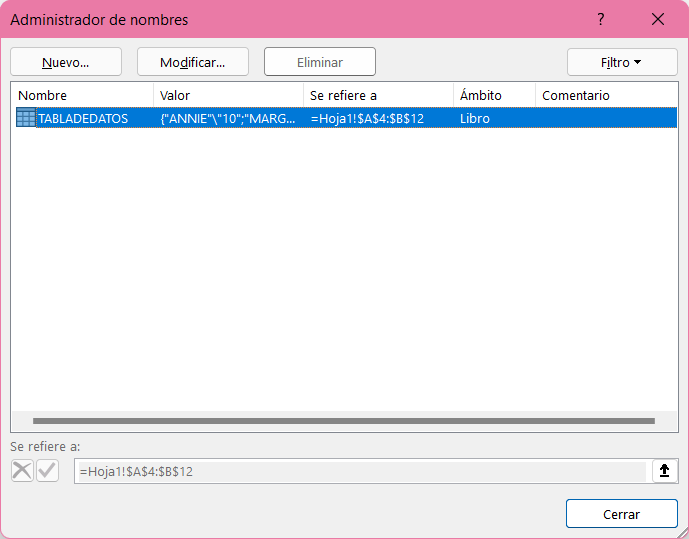689x539 pixels.
Task: Sort by the Nombre column header
Action: coord(82,95)
